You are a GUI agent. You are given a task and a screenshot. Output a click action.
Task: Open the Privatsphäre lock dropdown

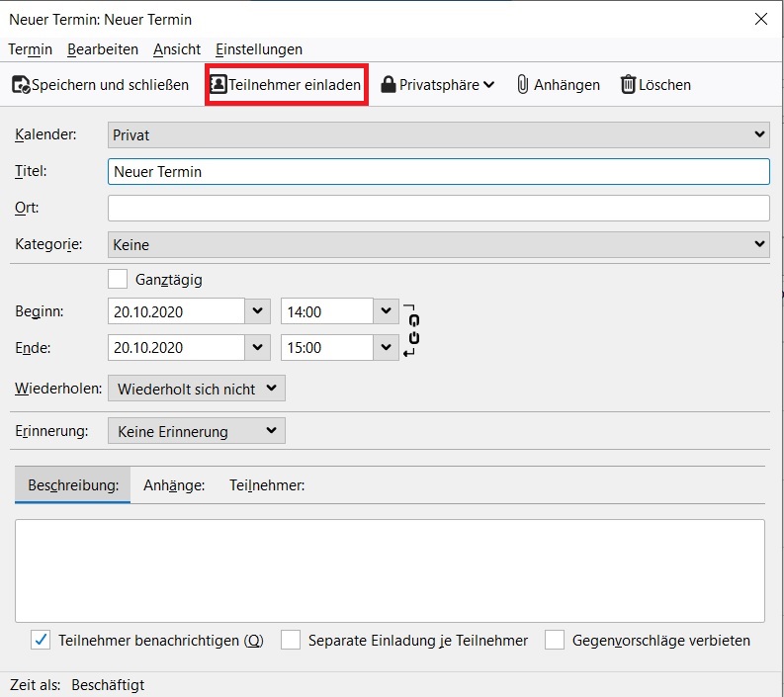point(438,84)
